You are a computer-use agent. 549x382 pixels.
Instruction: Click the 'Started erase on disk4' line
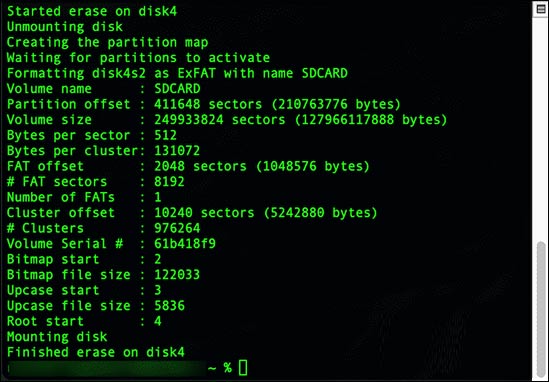92,11
